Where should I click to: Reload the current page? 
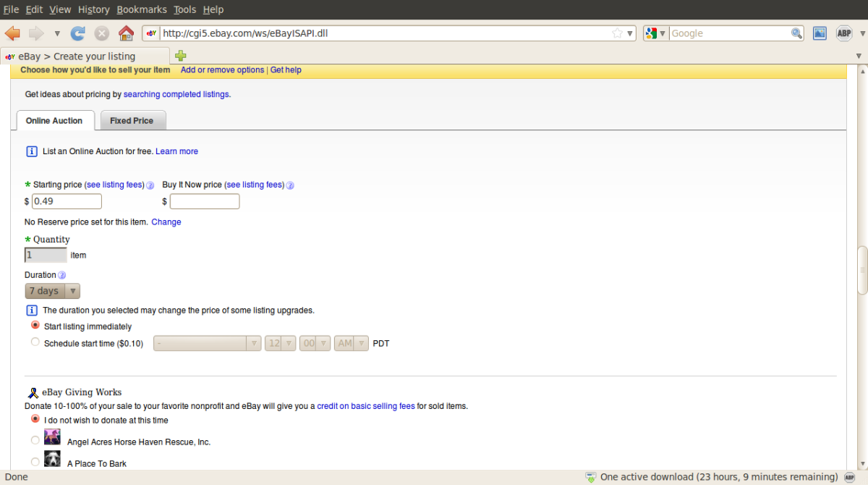[77, 33]
